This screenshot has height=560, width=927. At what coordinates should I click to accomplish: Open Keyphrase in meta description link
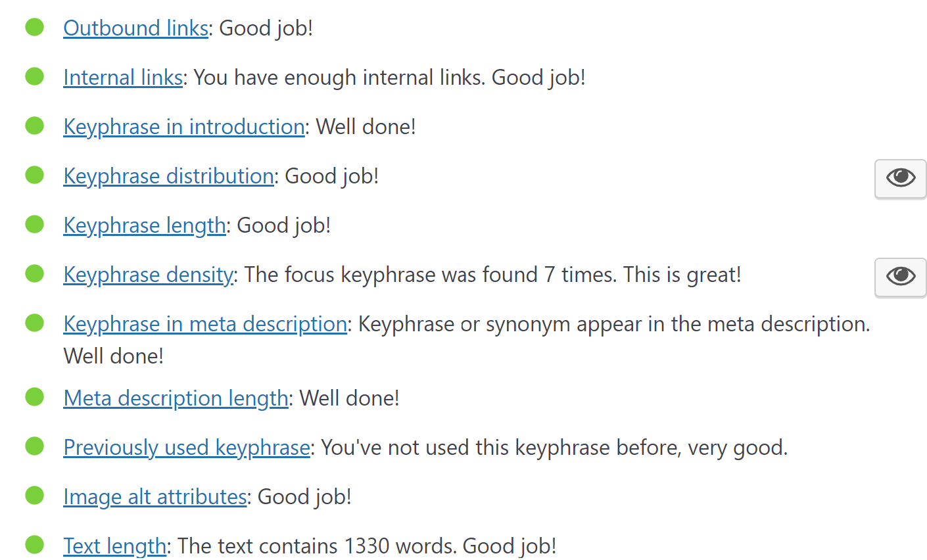point(205,324)
